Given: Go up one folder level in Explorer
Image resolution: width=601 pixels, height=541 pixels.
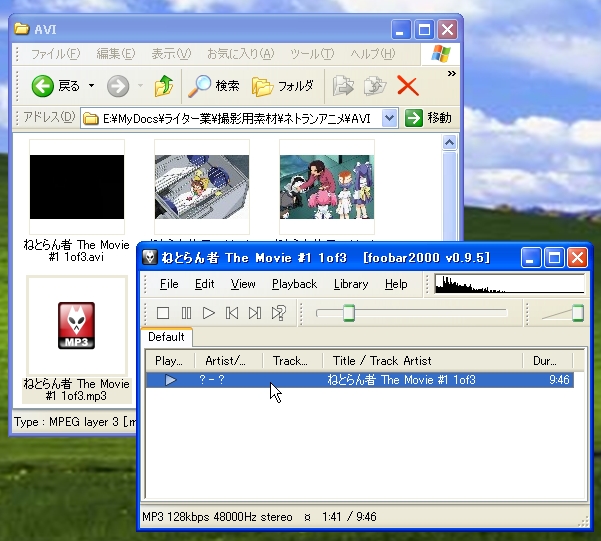Looking at the screenshot, I should 164,86.
